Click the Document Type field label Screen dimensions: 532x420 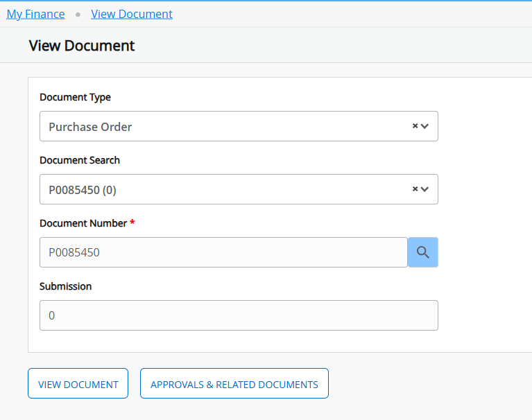tap(76, 97)
